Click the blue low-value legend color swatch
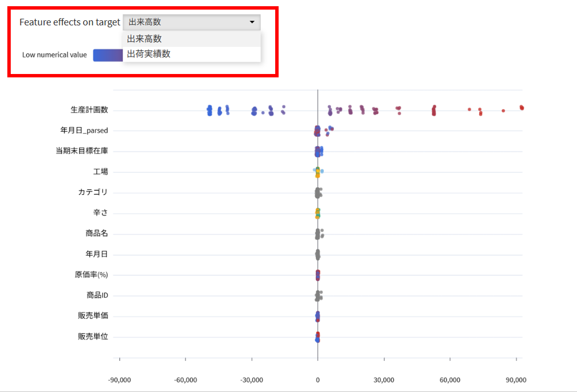Screen dimensions: 577x392 coord(108,55)
